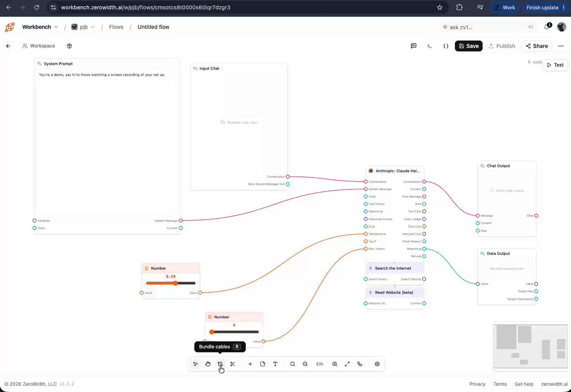Click the package cube icon beside Workspace
The width and height of the screenshot is (571, 392).
(69, 46)
